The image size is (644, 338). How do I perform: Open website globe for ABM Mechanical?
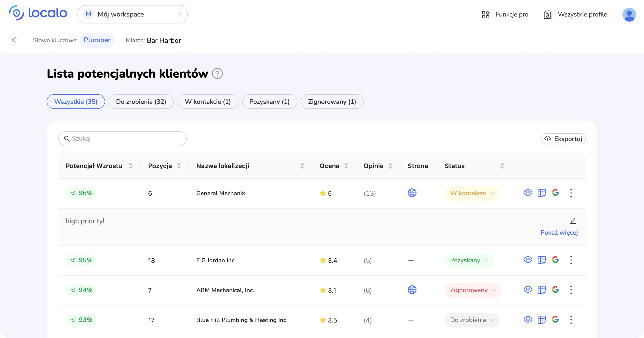[x=412, y=290]
